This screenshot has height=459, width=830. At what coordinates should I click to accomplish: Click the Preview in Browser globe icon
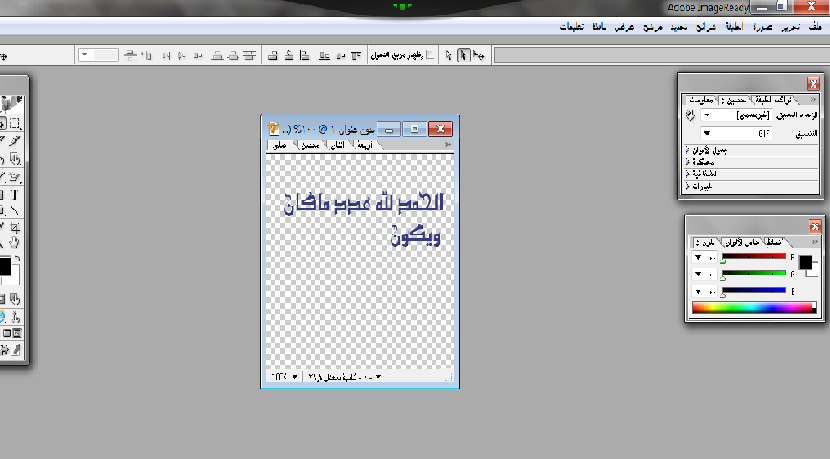tap(3, 315)
